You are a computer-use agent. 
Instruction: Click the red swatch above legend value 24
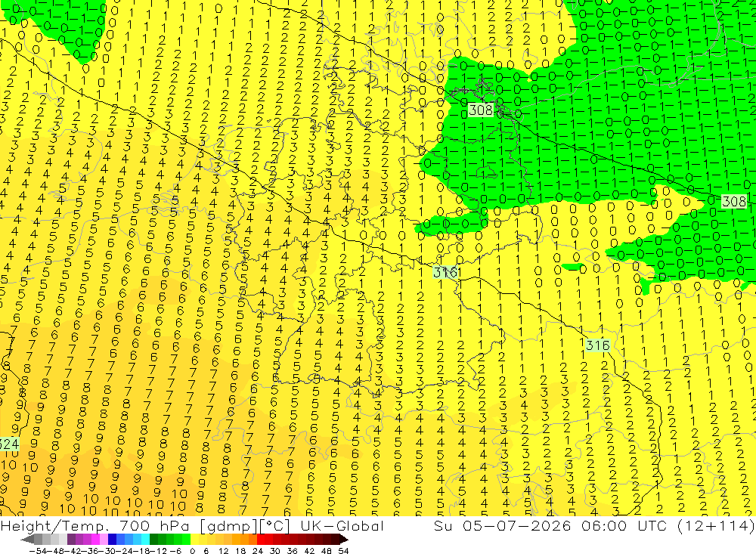pos(261,539)
